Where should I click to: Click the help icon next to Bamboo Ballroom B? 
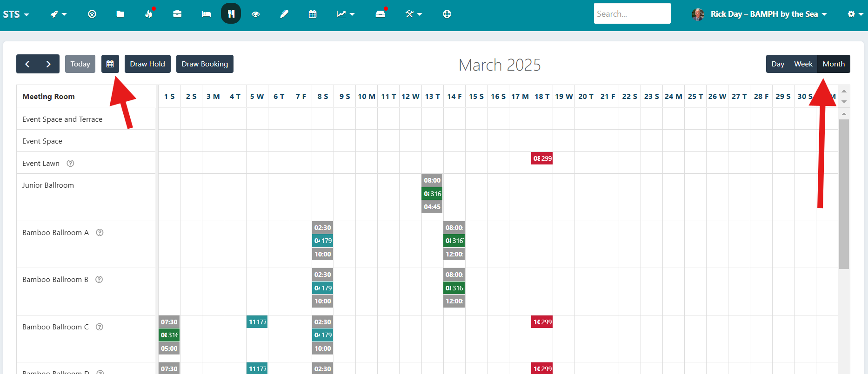point(99,280)
